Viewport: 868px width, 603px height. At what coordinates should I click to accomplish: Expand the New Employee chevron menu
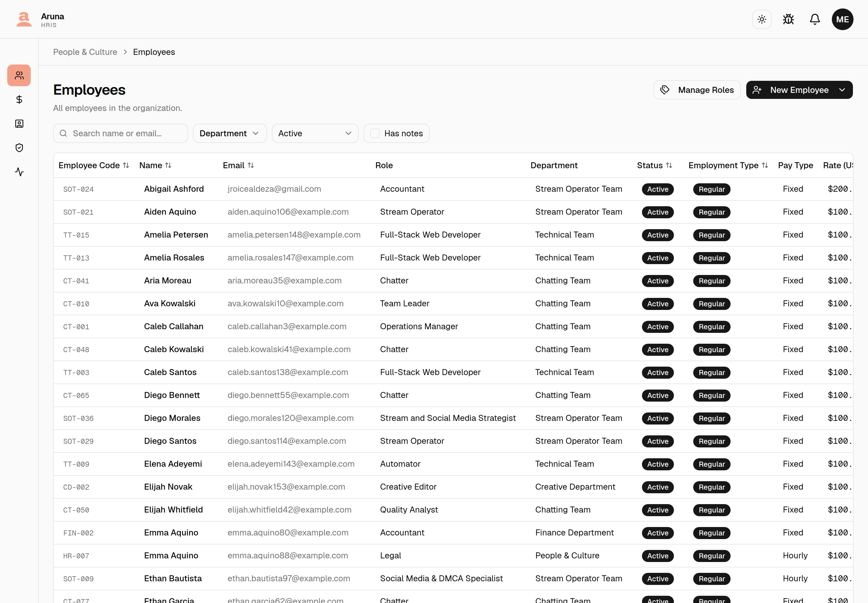842,90
